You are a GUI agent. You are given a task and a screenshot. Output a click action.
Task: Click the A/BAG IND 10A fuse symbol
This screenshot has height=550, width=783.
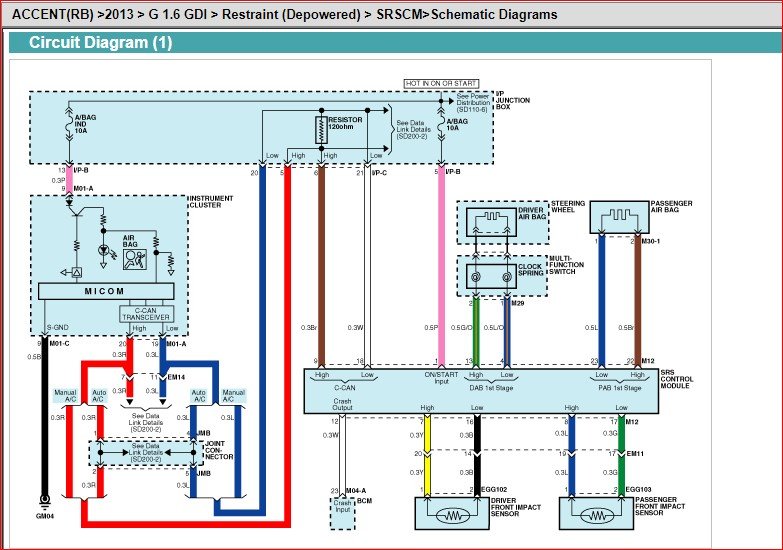[69, 124]
